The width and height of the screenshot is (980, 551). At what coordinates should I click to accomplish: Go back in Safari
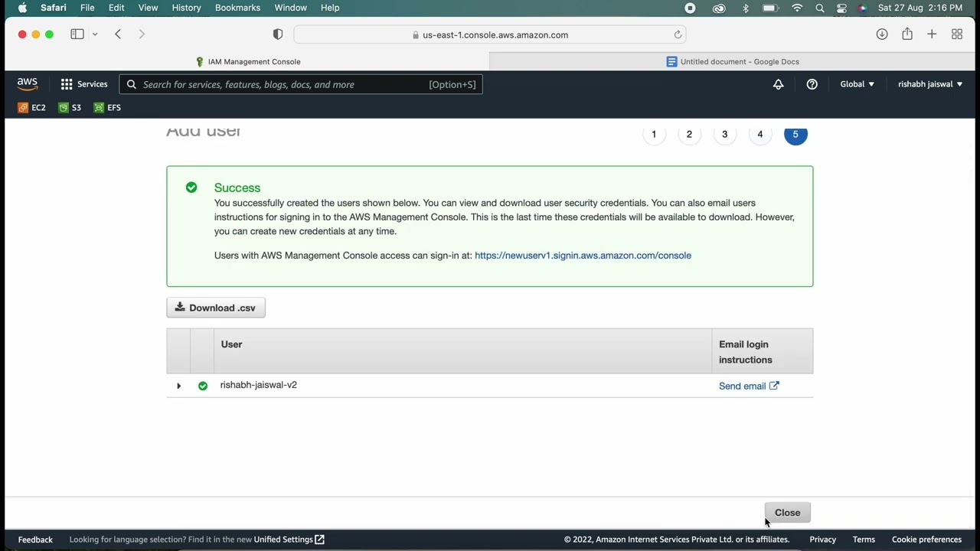tap(118, 34)
